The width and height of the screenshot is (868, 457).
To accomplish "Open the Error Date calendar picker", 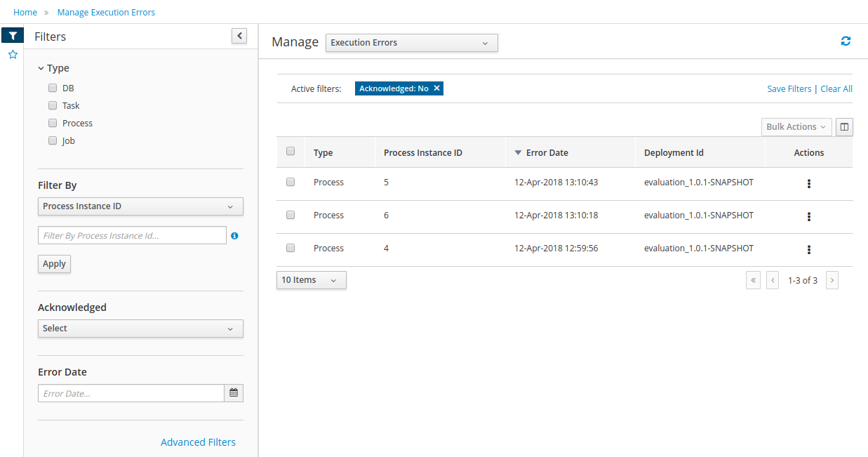I will [x=234, y=393].
